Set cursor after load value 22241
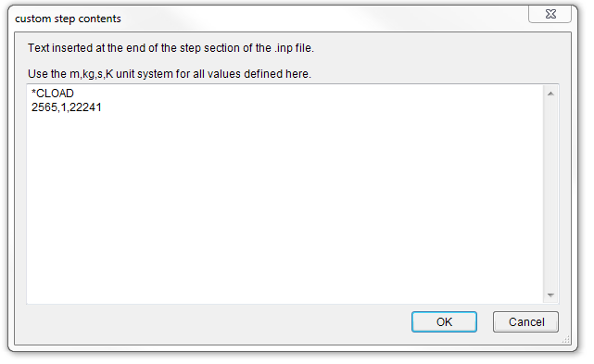 [x=102, y=107]
